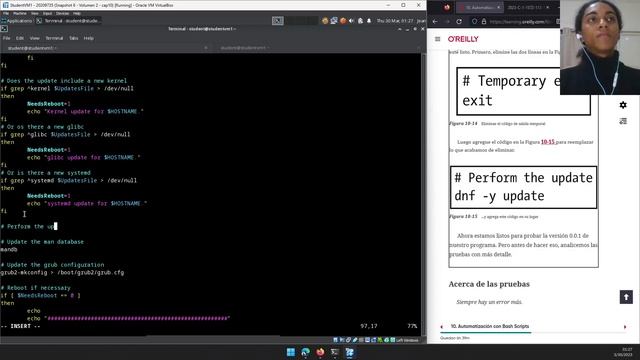Click the chapter reading progress bar
Viewport: 640px width, 360px height.
(532, 333)
